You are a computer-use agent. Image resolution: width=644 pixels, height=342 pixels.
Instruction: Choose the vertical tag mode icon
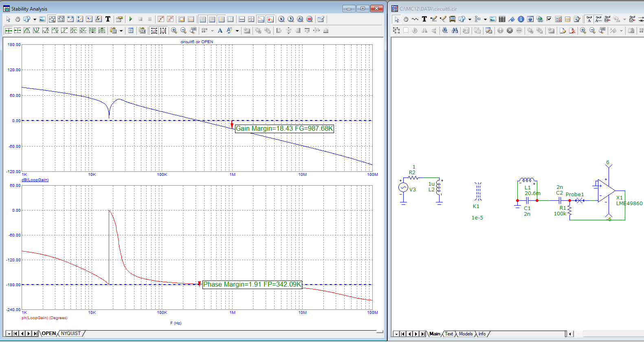(x=80, y=19)
